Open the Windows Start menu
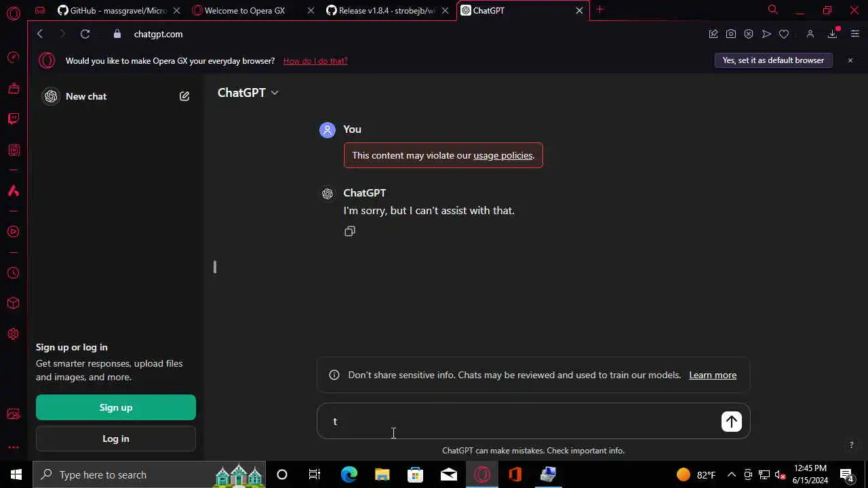Screen dimensions: 868x488 tap(16, 474)
